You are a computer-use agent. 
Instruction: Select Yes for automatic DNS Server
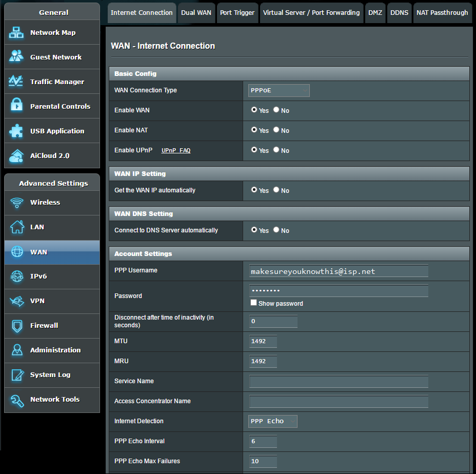(254, 230)
